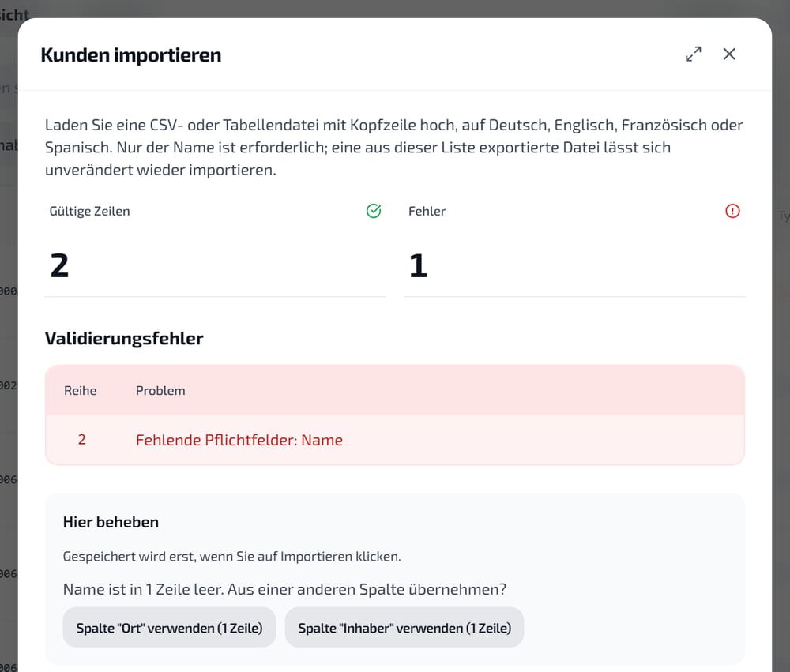Click the "Hier beheben" heading

click(x=111, y=522)
